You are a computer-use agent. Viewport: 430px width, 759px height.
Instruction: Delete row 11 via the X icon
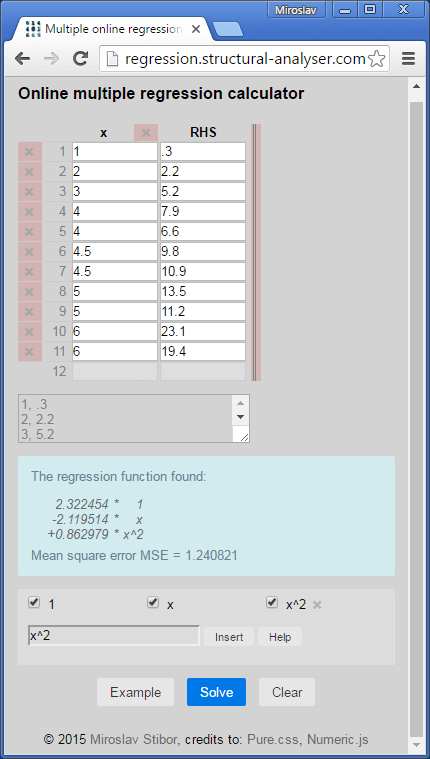[x=30, y=352]
